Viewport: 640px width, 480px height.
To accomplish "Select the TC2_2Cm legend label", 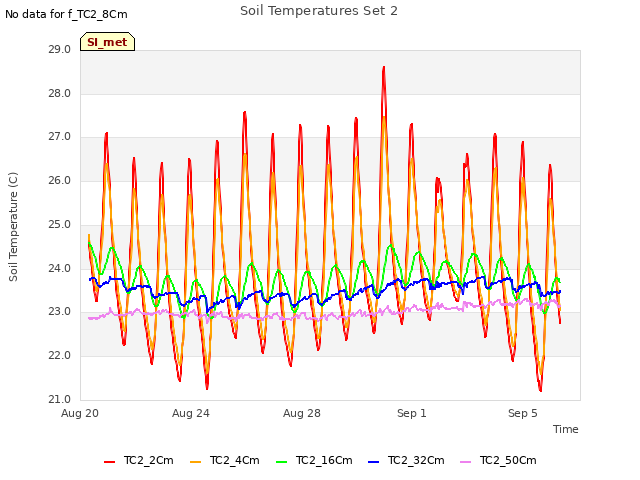I will coord(149,460).
